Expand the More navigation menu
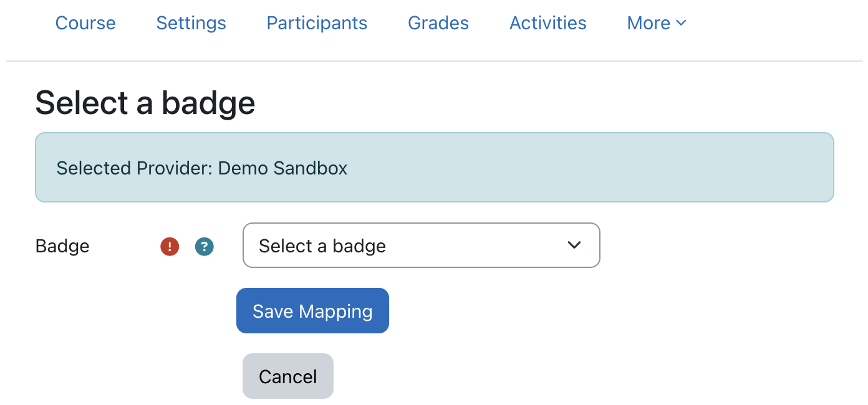 [656, 22]
